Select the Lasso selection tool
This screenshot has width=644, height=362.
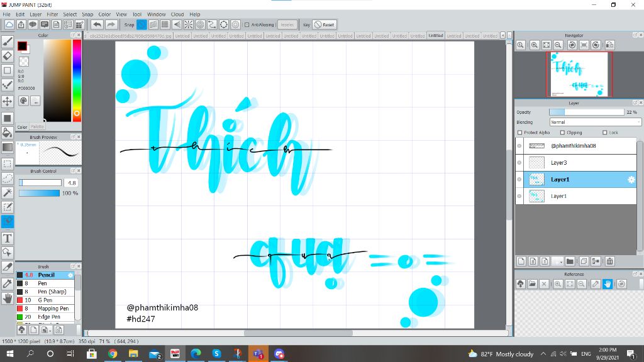pos(8,178)
